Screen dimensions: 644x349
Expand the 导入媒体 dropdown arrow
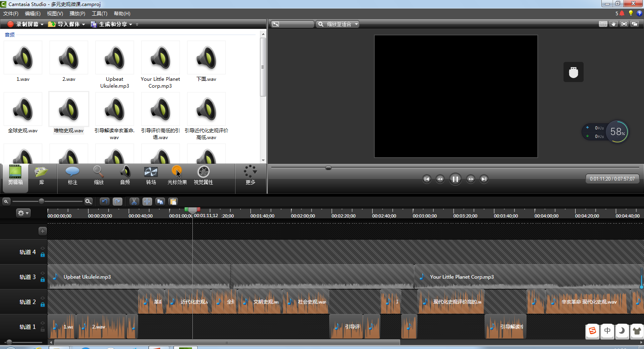click(x=84, y=25)
